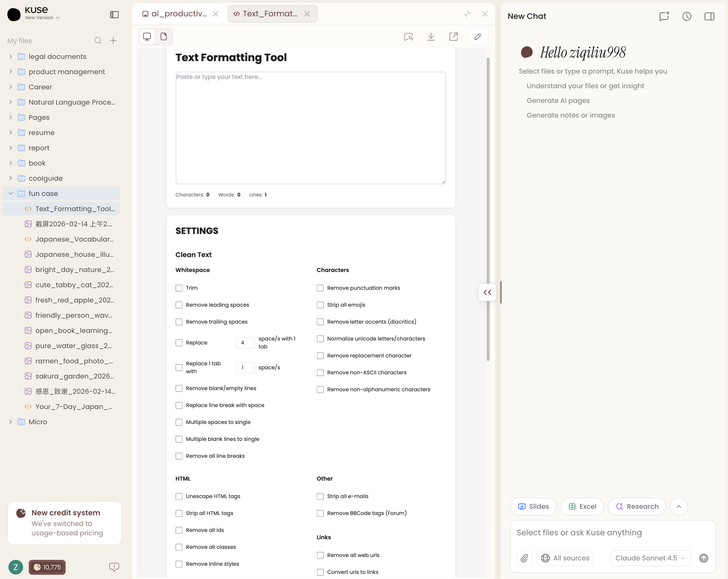
Task: Open file in external window icon
Action: [x=454, y=36]
